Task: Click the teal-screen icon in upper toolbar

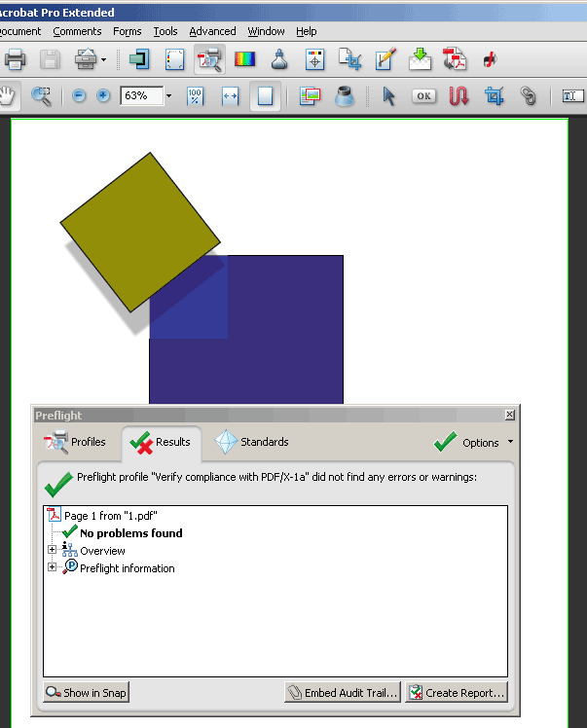Action: pos(139,59)
